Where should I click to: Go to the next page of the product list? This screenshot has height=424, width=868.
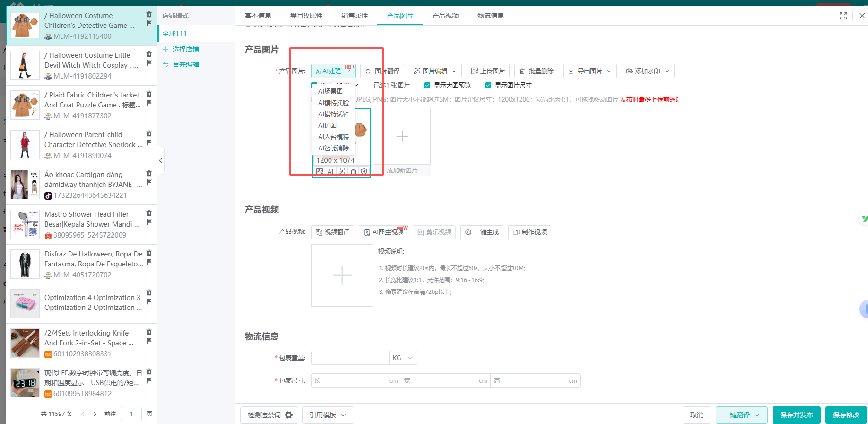pos(95,414)
